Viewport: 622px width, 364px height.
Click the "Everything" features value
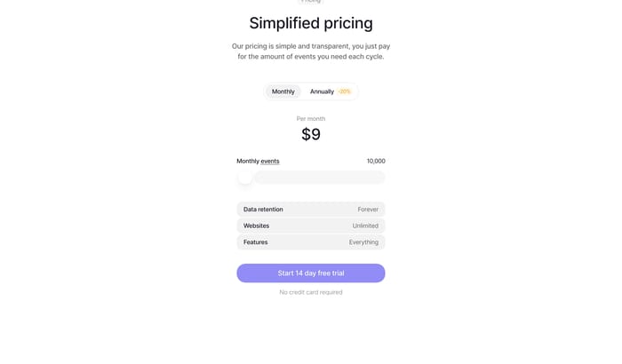click(x=363, y=242)
